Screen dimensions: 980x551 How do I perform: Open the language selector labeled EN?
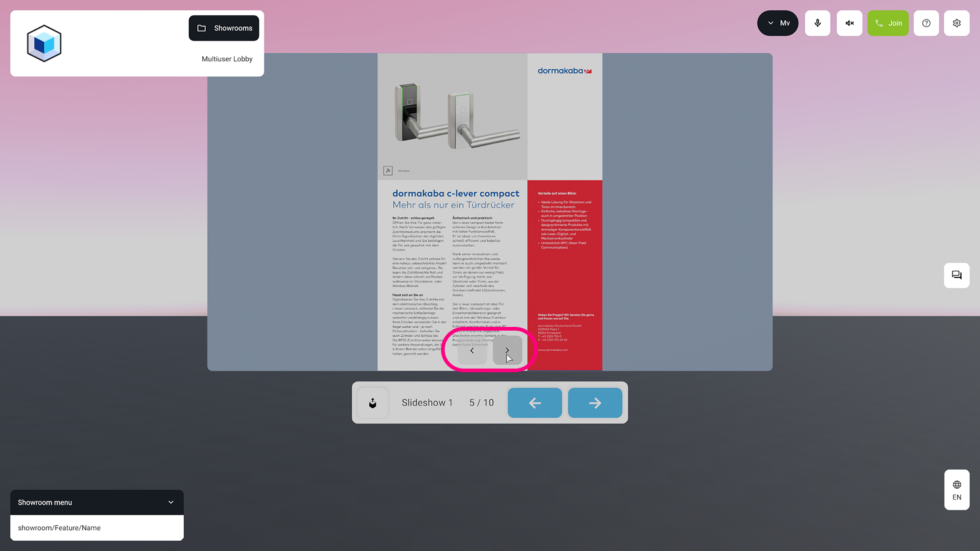pyautogui.click(x=956, y=490)
